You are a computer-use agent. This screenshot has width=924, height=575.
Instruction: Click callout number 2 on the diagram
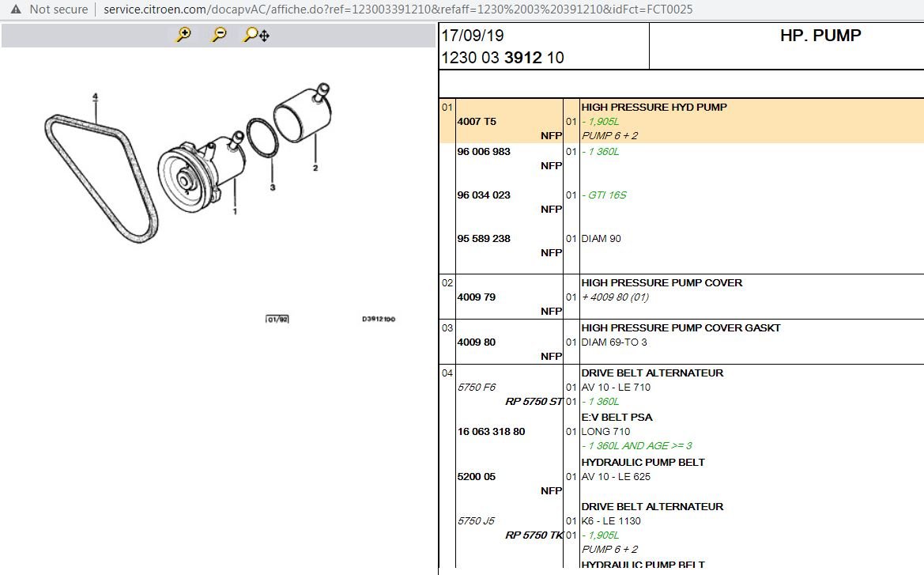click(x=315, y=168)
